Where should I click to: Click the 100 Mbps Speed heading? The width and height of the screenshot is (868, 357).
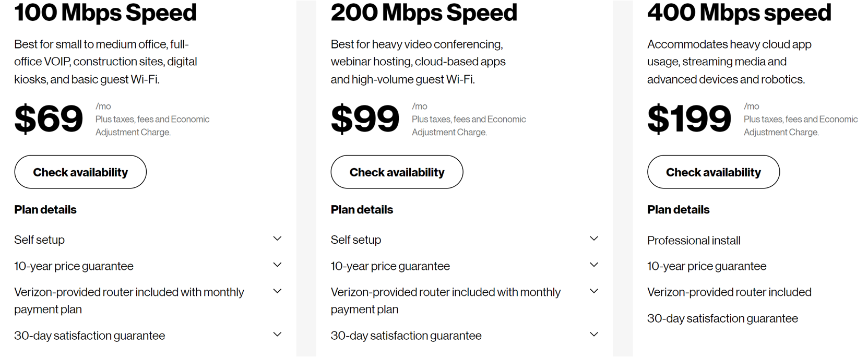(105, 13)
